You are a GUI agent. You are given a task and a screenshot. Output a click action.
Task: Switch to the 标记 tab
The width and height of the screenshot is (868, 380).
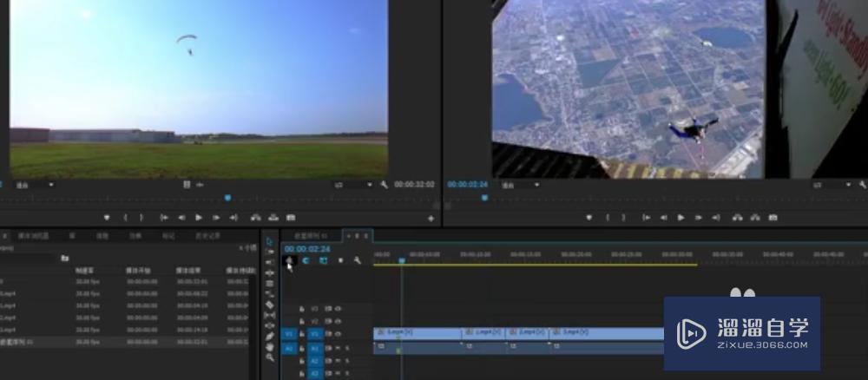click(x=168, y=236)
